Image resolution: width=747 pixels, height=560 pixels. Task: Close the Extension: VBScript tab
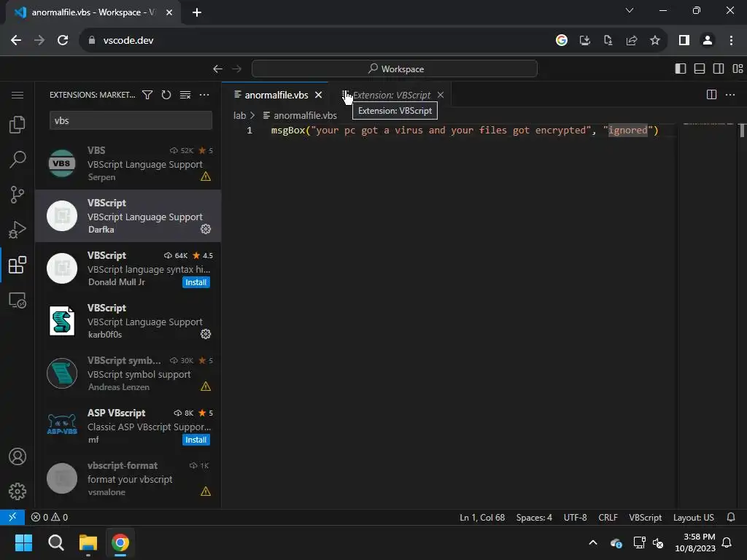(x=441, y=95)
